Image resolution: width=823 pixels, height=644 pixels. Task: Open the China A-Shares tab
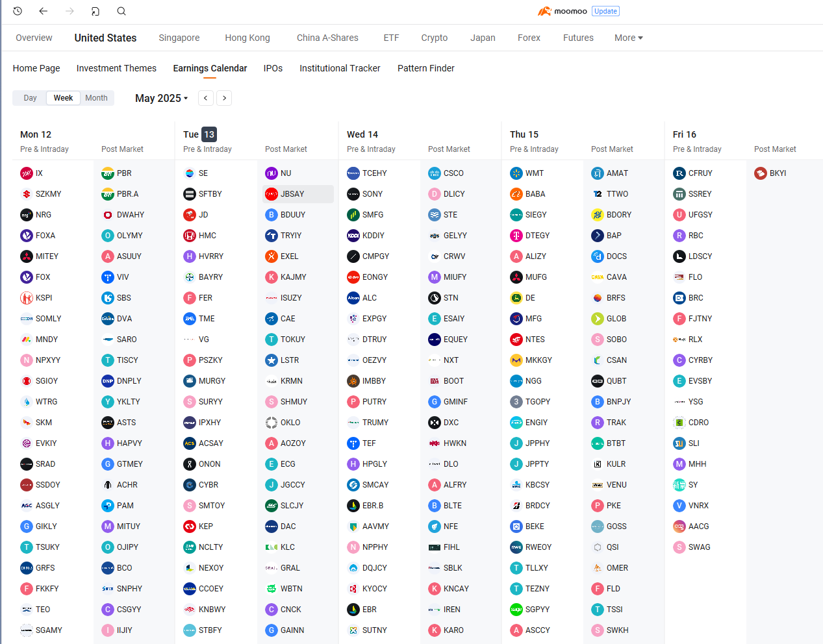pos(327,38)
